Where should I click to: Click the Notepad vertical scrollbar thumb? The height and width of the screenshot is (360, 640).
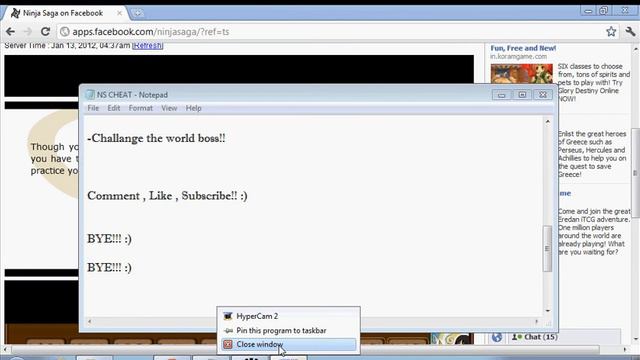tap(547, 248)
